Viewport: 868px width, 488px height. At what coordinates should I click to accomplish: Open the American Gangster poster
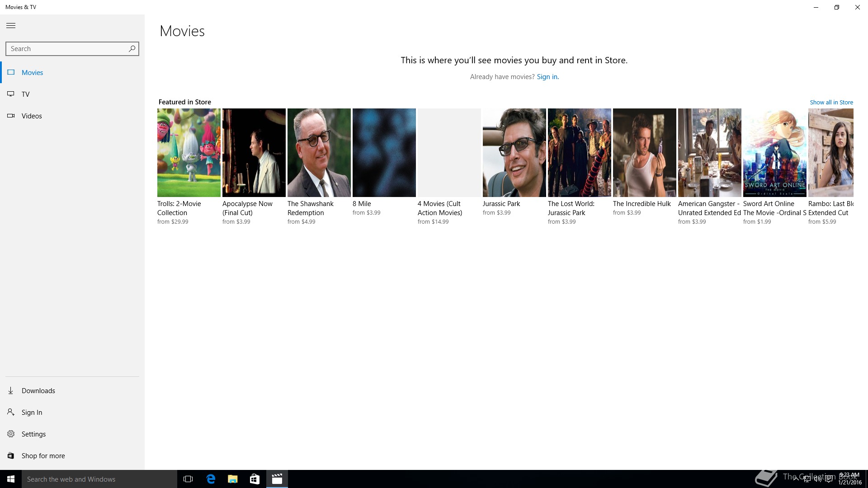710,153
